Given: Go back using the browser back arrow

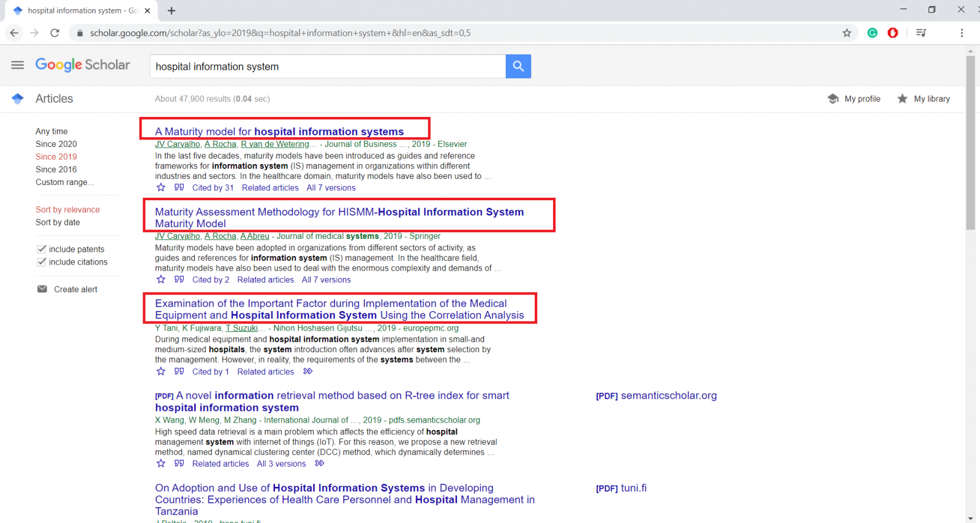Looking at the screenshot, I should (x=14, y=33).
